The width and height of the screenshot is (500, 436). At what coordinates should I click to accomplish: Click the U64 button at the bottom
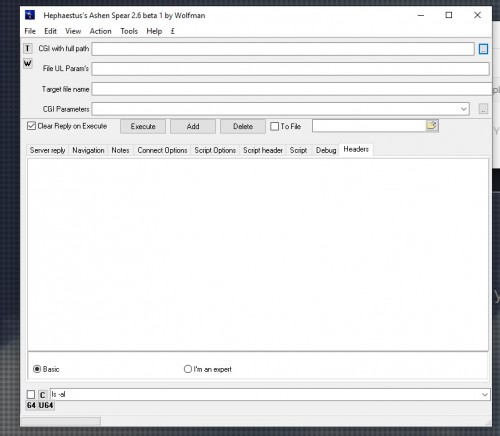tap(46, 405)
